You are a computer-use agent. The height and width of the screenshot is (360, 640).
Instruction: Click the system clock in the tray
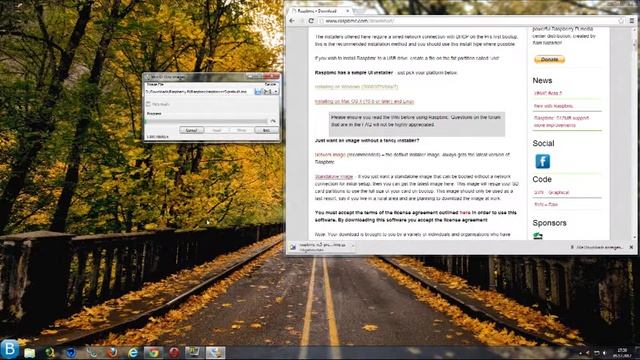click(622, 353)
